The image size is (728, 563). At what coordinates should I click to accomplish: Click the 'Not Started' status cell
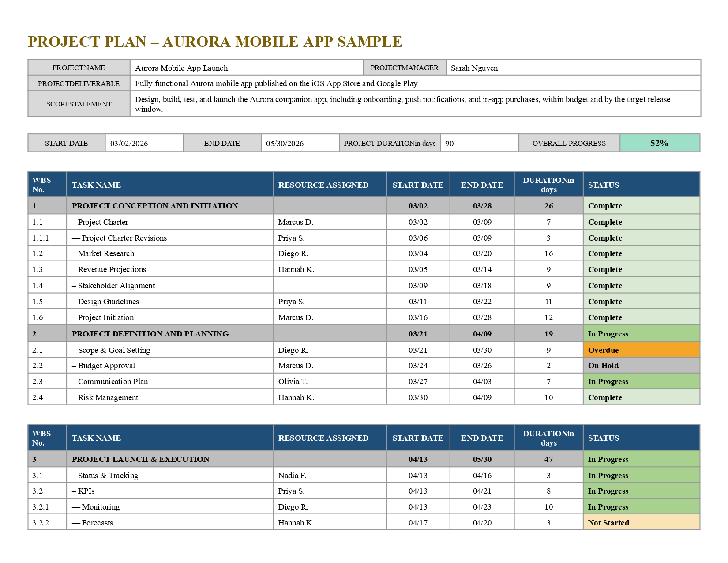click(x=642, y=522)
